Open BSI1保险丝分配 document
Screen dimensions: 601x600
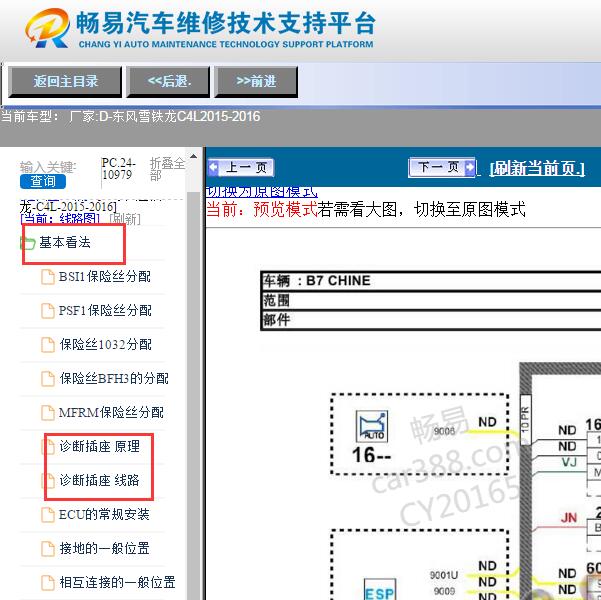(x=105, y=276)
